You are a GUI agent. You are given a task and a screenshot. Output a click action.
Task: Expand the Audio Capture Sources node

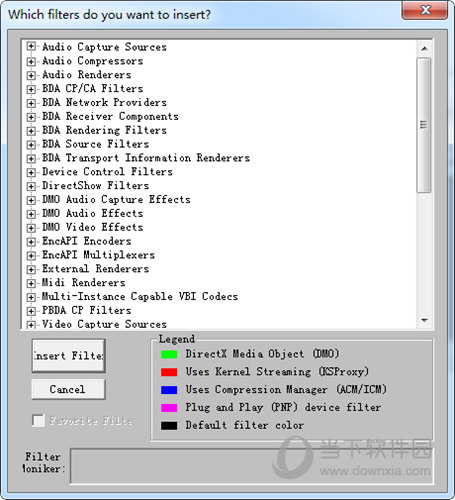31,47
